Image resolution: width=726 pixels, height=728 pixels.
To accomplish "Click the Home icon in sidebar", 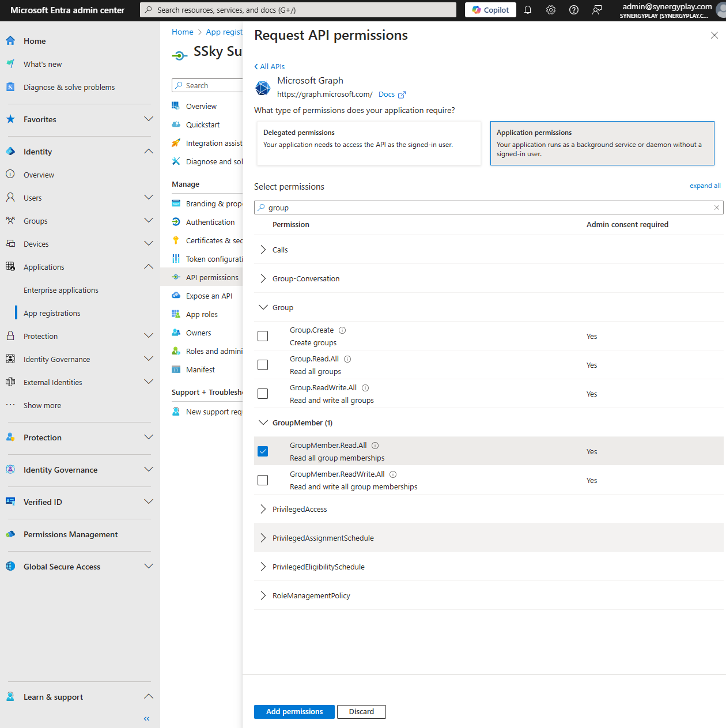I will pos(10,41).
